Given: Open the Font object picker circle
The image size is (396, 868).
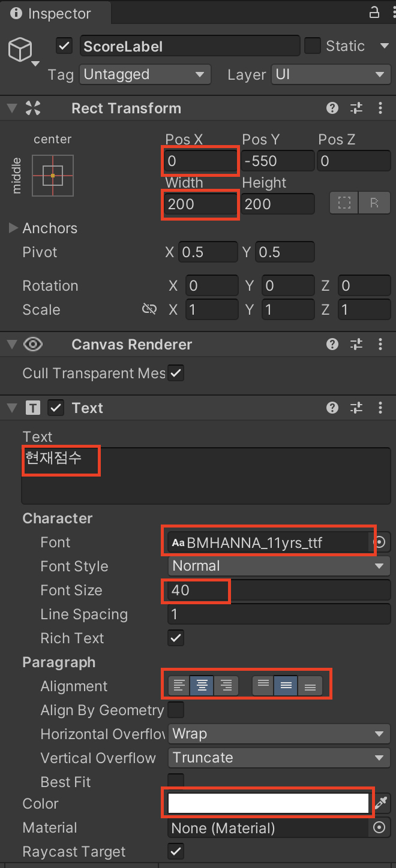Looking at the screenshot, I should pos(379,542).
